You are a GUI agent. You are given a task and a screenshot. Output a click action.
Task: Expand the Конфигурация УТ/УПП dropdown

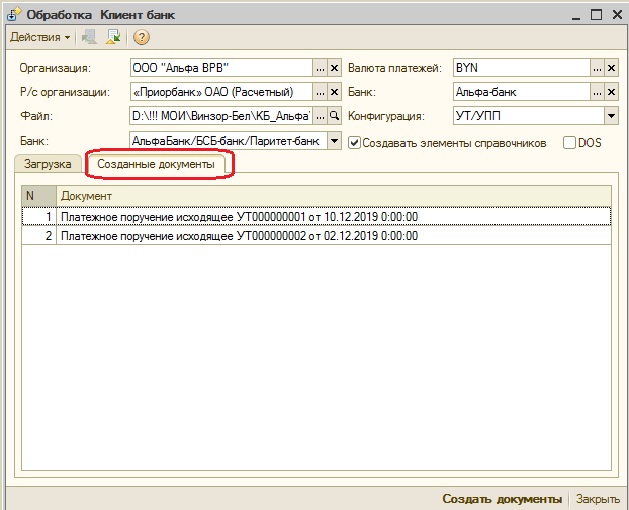(611, 116)
